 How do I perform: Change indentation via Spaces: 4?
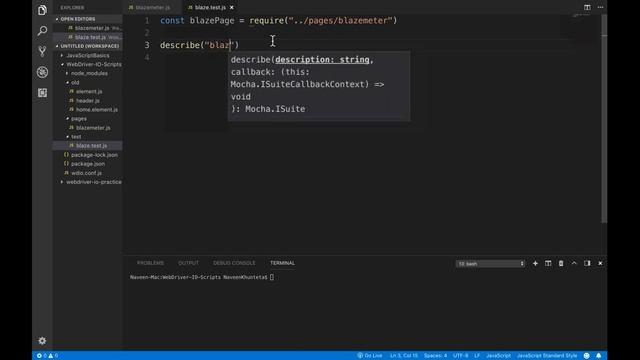(435, 356)
